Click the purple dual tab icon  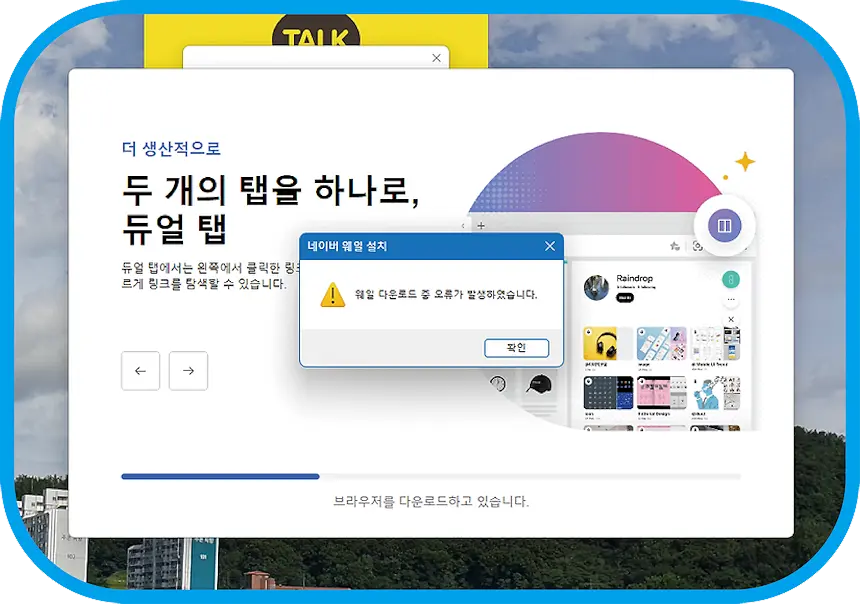tap(724, 225)
